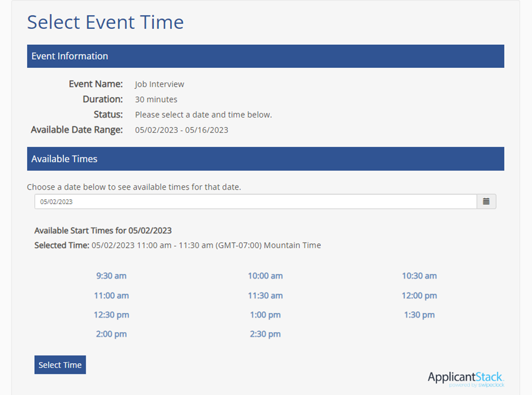Select the 9:30 am time slot
Screen dimensions: 532x395
click(111, 276)
